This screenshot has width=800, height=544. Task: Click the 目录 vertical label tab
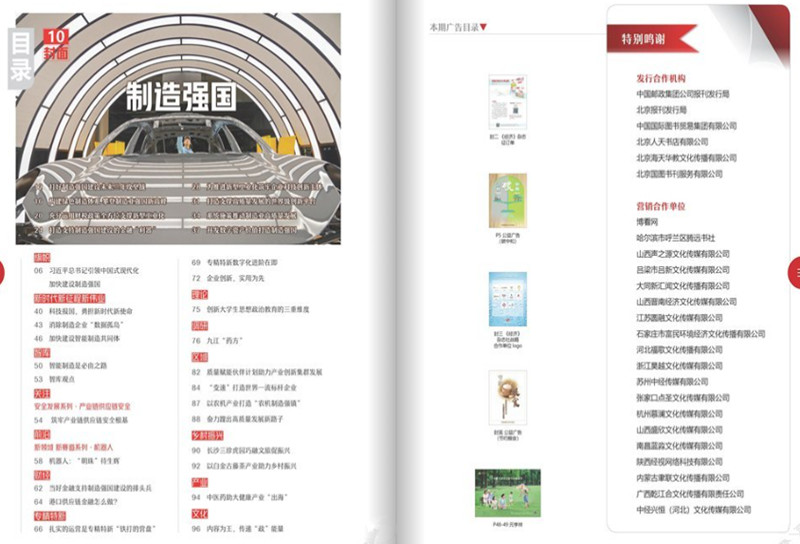coord(22,61)
